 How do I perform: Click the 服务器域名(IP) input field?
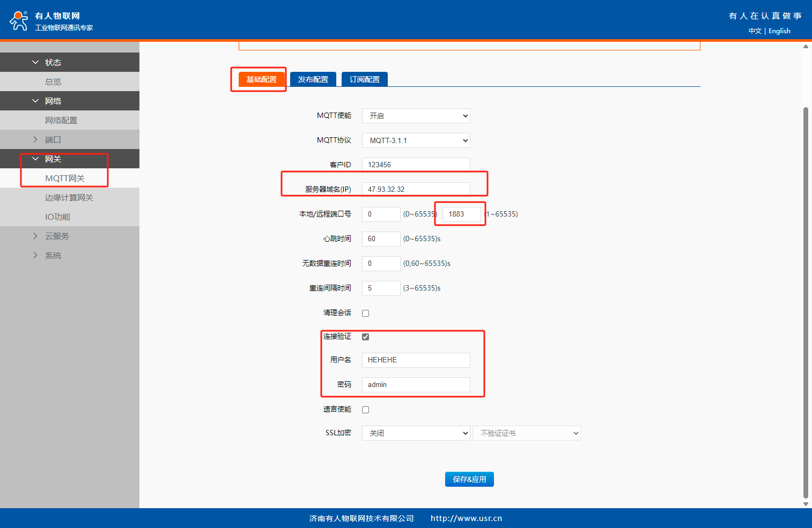point(416,189)
